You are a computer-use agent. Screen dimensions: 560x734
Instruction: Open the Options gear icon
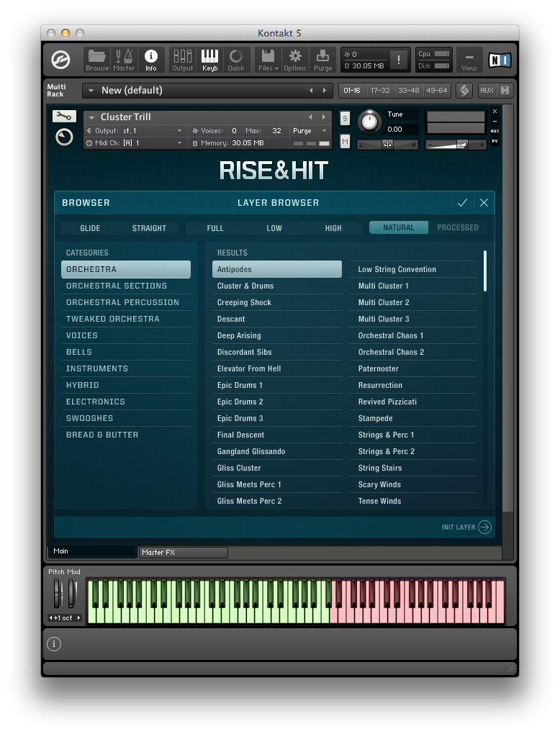tap(295, 60)
